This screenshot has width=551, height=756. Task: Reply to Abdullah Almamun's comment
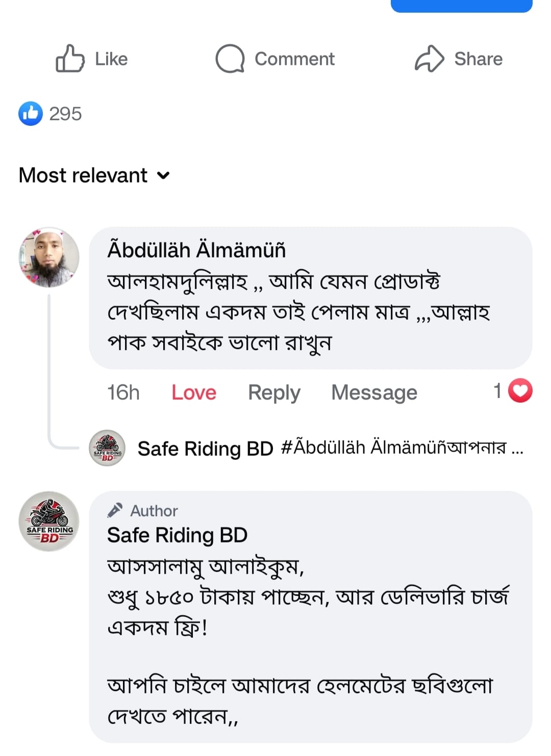click(274, 393)
